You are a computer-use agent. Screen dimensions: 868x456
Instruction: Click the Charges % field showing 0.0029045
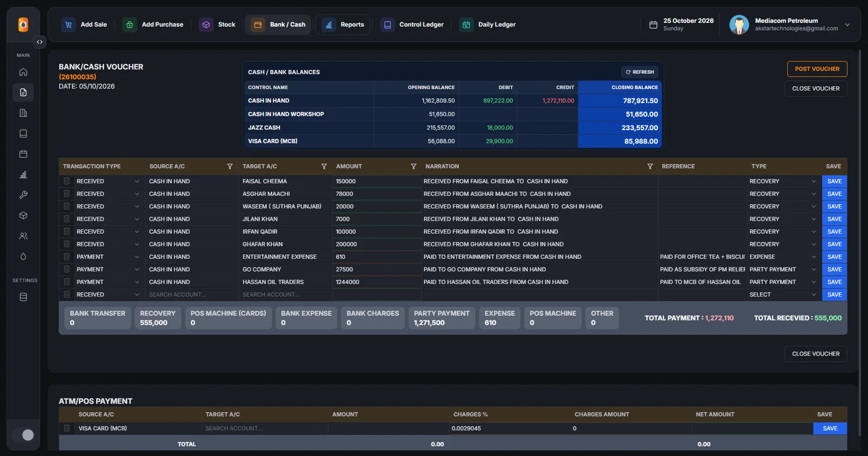click(509, 428)
